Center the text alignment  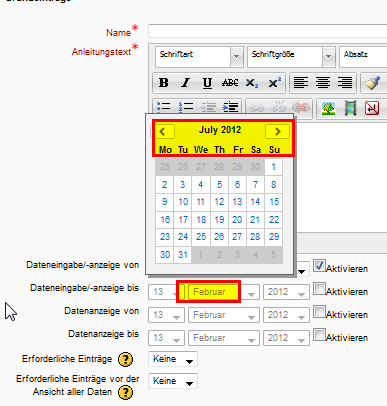pos(323,83)
